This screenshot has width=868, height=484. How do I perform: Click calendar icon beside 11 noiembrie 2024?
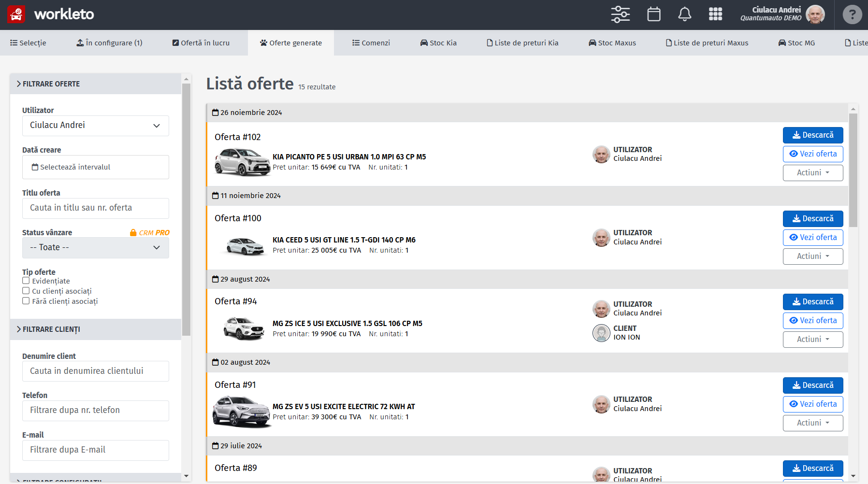click(216, 196)
